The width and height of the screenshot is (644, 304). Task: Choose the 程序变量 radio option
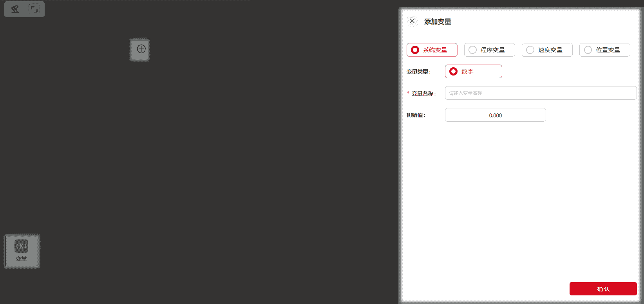tap(489, 50)
